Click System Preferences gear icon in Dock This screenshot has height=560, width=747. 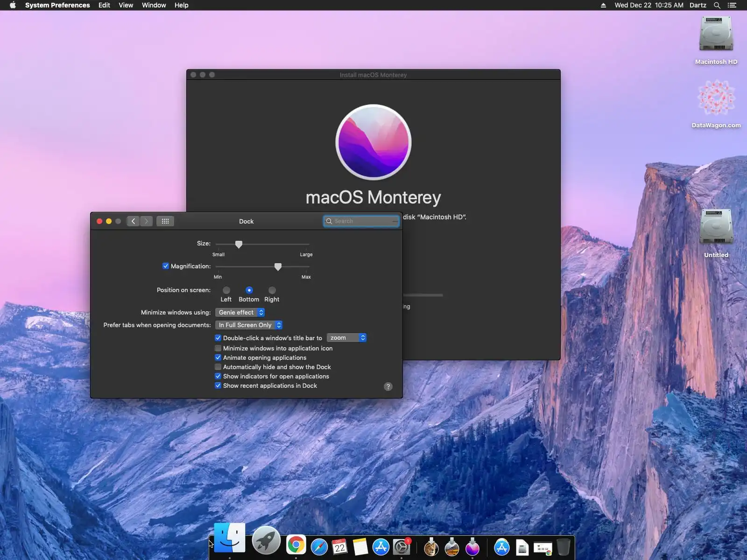[402, 546]
